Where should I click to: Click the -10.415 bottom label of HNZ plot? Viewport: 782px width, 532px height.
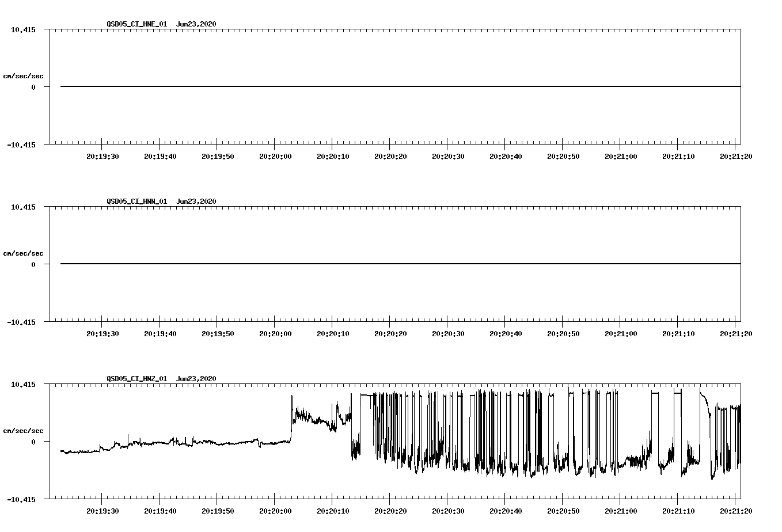[x=21, y=500]
